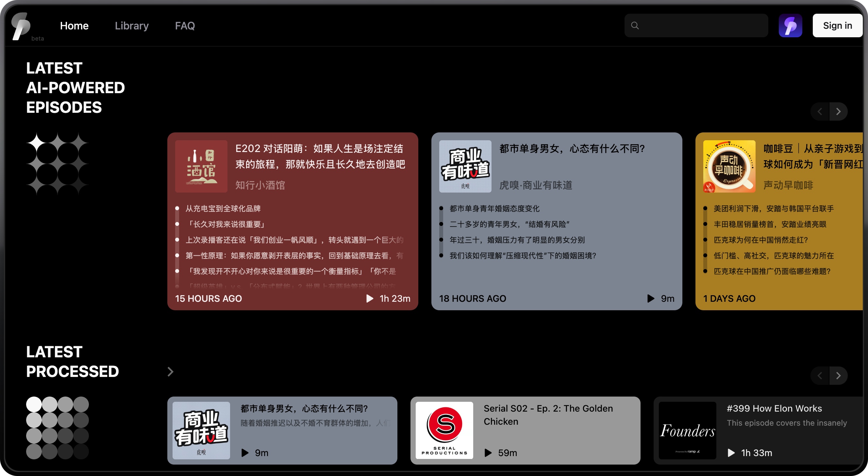Open the Library tab
The width and height of the screenshot is (868, 476).
coord(131,25)
